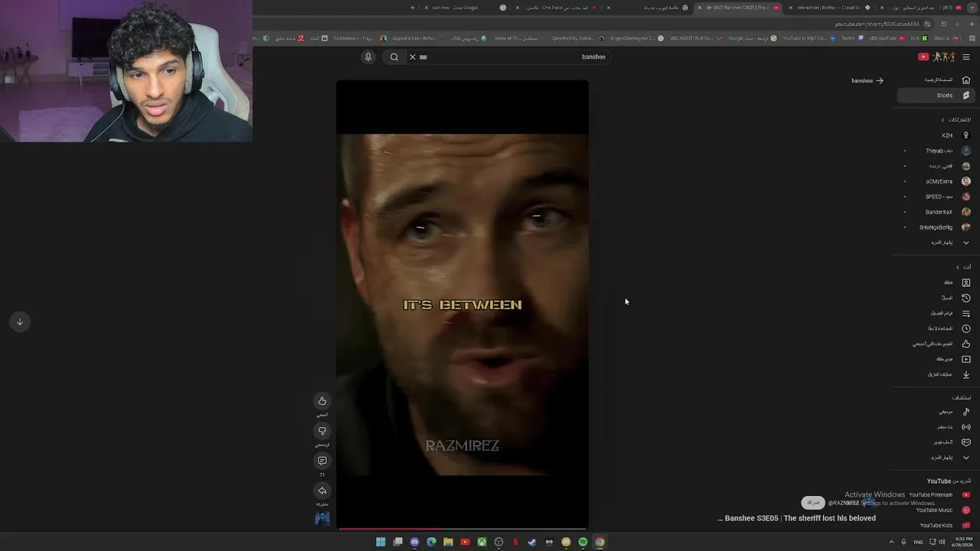Click the Subscribe button near @RAZMIREZ
This screenshot has height=551, width=980.
pyautogui.click(x=813, y=503)
